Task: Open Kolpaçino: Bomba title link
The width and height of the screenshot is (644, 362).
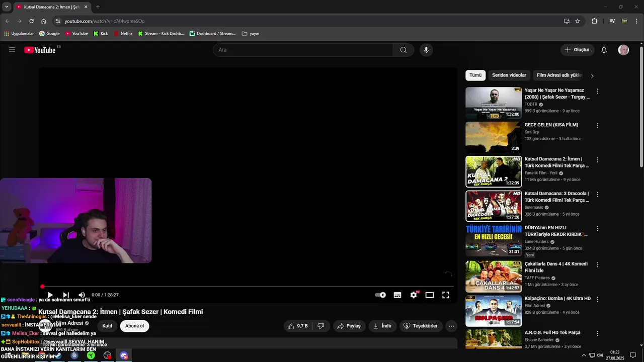Action: tap(557, 298)
